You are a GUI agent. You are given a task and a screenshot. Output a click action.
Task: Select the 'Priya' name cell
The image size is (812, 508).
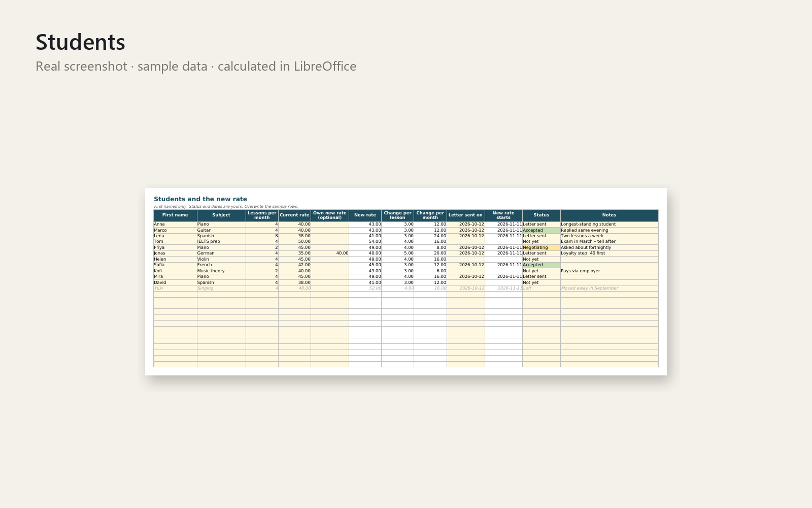pos(175,248)
